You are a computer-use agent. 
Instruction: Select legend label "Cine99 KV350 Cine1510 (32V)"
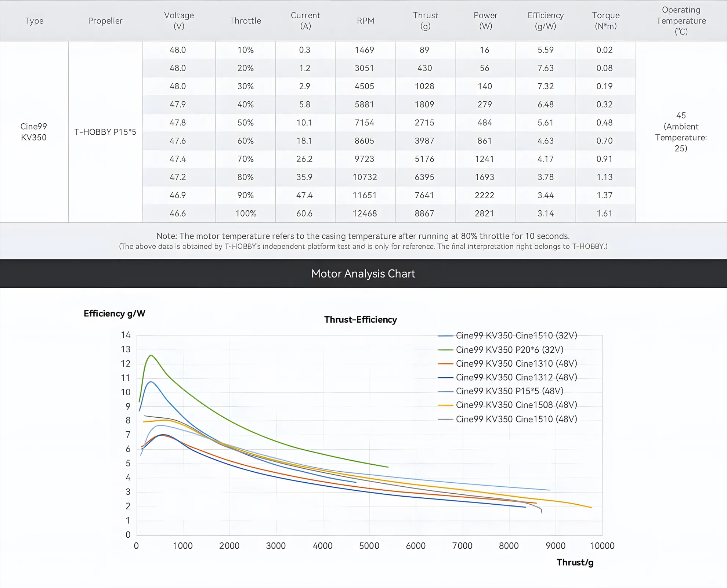coord(517,335)
